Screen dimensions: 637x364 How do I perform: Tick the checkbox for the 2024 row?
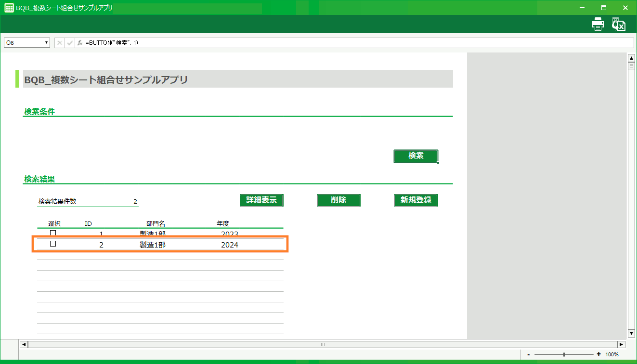53,244
